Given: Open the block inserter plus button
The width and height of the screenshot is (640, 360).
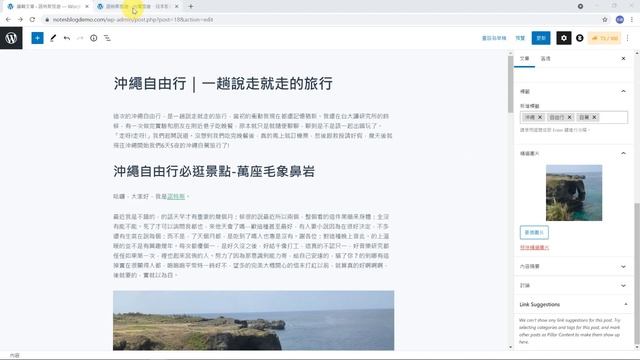Looking at the screenshot, I should pos(37,38).
